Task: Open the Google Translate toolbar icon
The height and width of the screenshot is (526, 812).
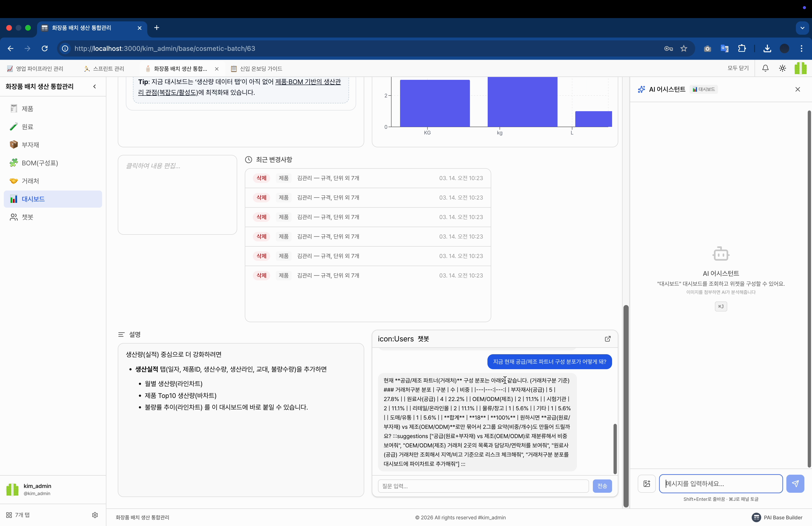Action: pyautogui.click(x=724, y=48)
